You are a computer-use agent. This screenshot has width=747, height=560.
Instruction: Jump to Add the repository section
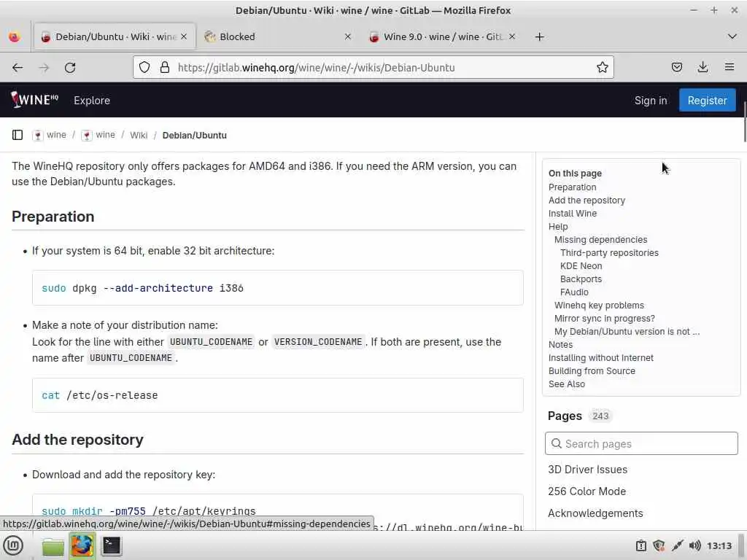[587, 201]
